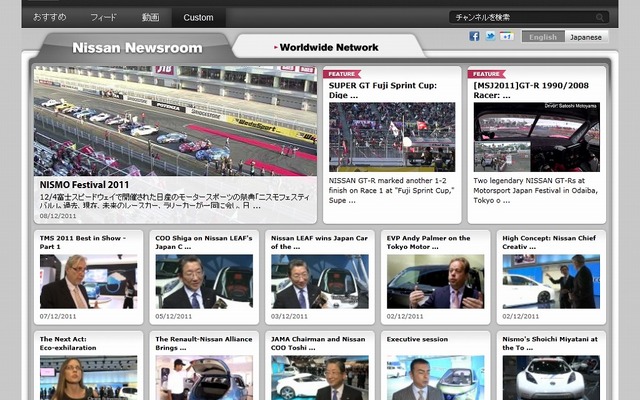Click the Japanese description under NISMO Festival 2011
640x400 pixels.
175,201
